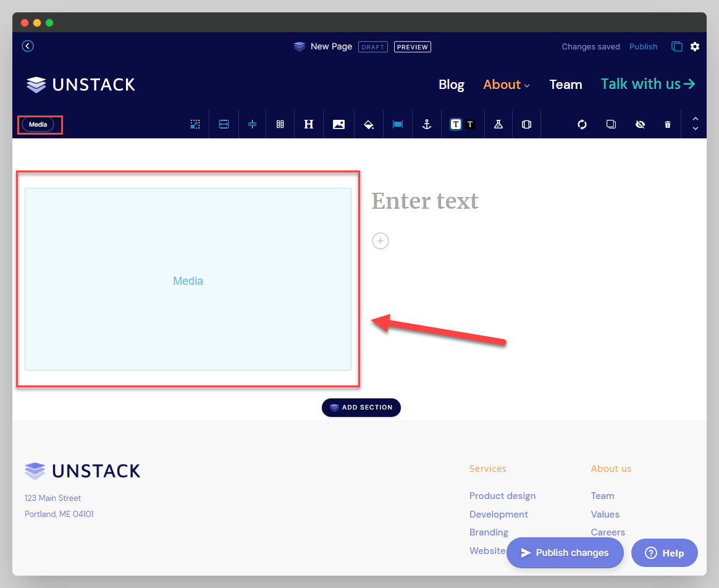This screenshot has height=588, width=719.
Task: Move section down with the down chevron
Action: 695,128
